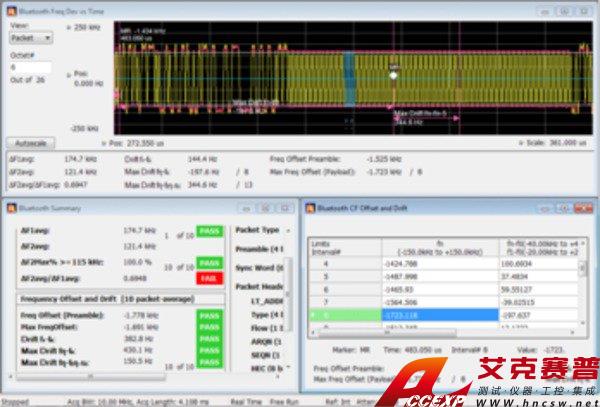This screenshot has height=407, width=600.
Task: Select the MR marker on the waveform
Action: (x=394, y=75)
